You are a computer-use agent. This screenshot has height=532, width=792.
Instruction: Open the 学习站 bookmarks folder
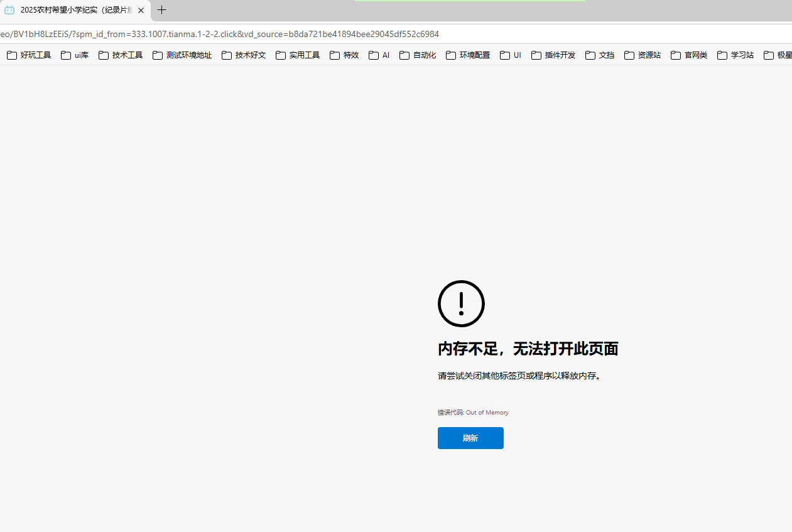click(x=735, y=55)
